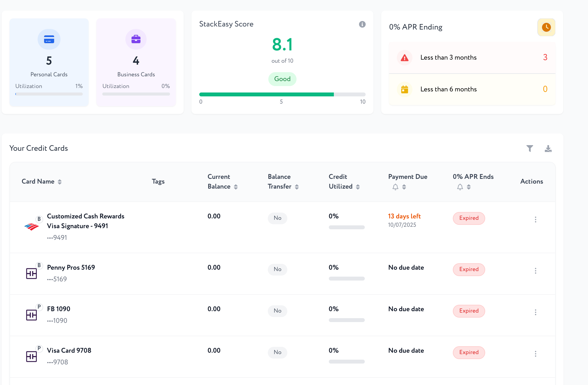Sort by Credit Utilized column

(x=358, y=187)
